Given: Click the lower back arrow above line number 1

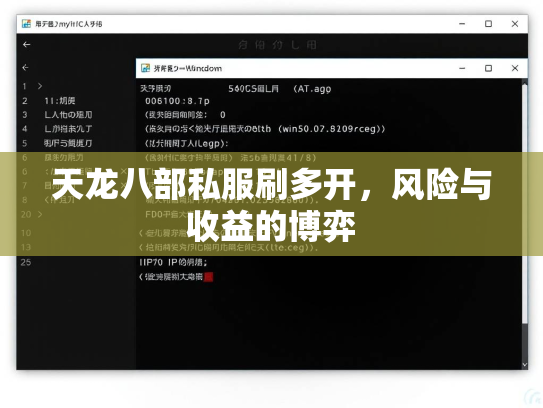Looking at the screenshot, I should 25,68.
